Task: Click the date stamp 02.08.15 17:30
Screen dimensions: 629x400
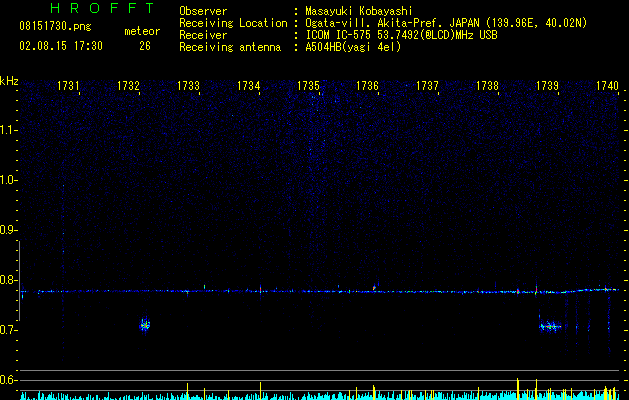Action: (61, 46)
